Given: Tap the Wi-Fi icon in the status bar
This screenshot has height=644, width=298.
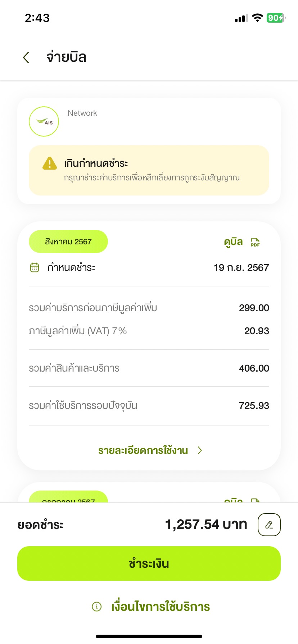Looking at the screenshot, I should coord(257,18).
